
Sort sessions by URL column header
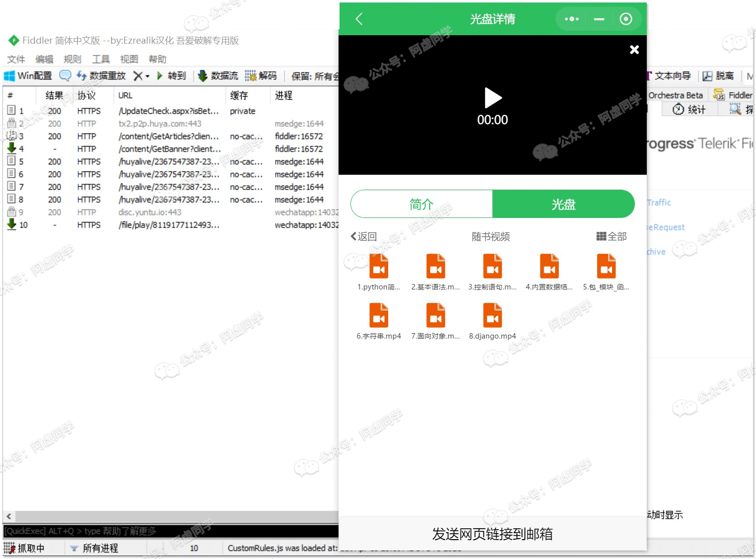125,95
